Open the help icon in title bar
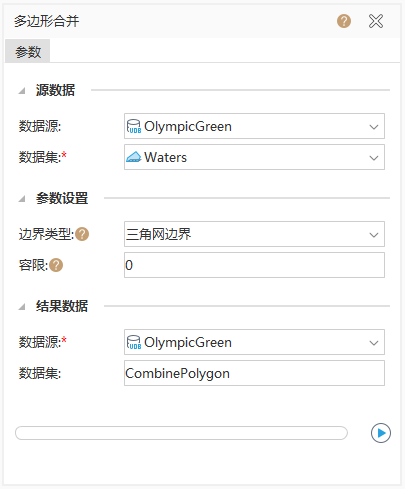 point(344,21)
